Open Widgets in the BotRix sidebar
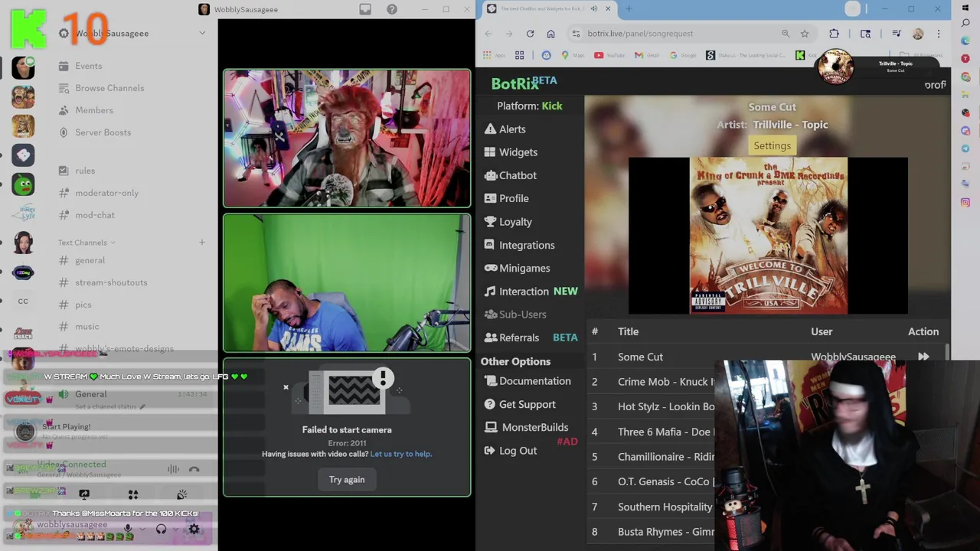Viewport: 980px width, 551px height. click(x=511, y=152)
